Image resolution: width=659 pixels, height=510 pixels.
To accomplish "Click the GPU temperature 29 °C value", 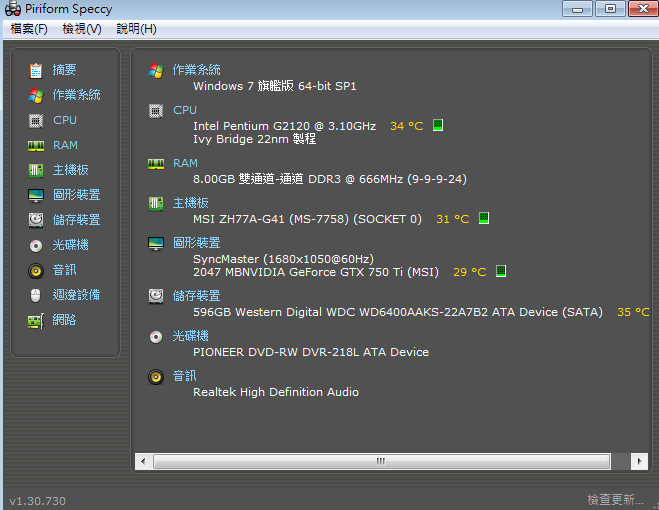I will pos(470,272).
